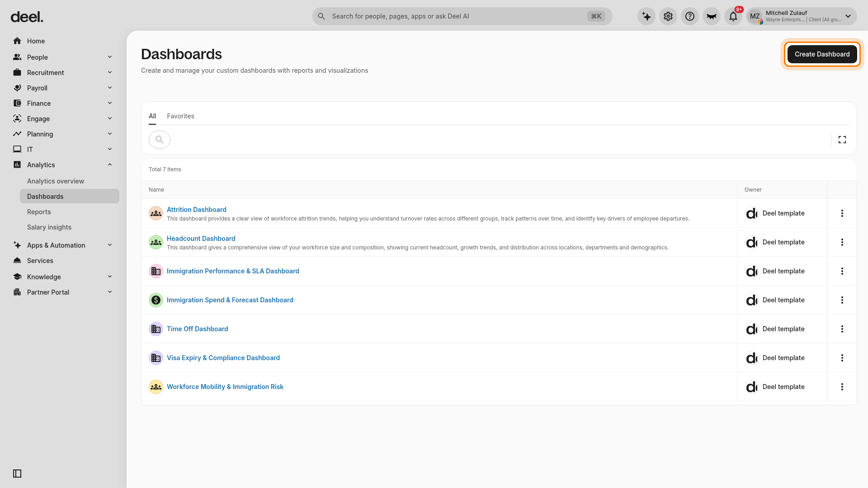This screenshot has width=868, height=488.
Task: Click the Services icon in sidebar
Action: point(17,261)
